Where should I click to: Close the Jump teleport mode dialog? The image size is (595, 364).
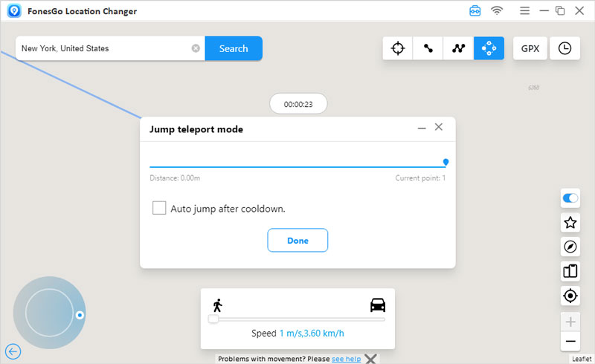pyautogui.click(x=439, y=127)
